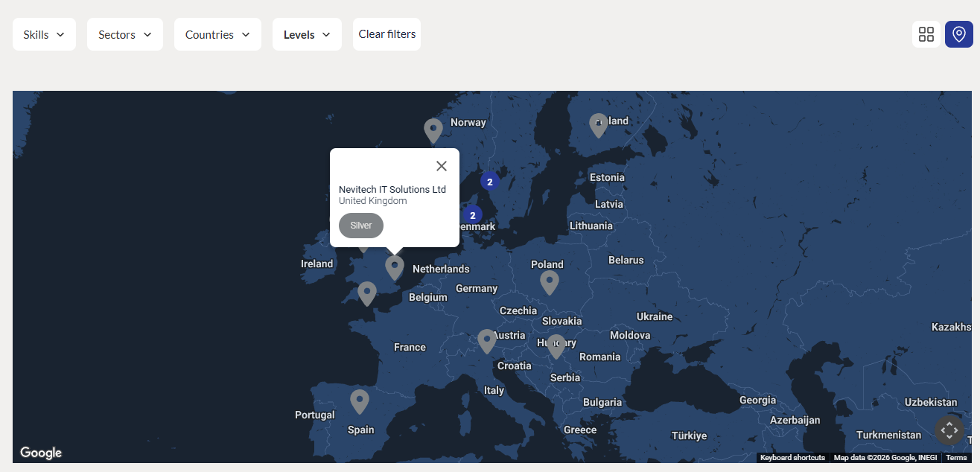Expand the Levels dropdown filter

(307, 34)
